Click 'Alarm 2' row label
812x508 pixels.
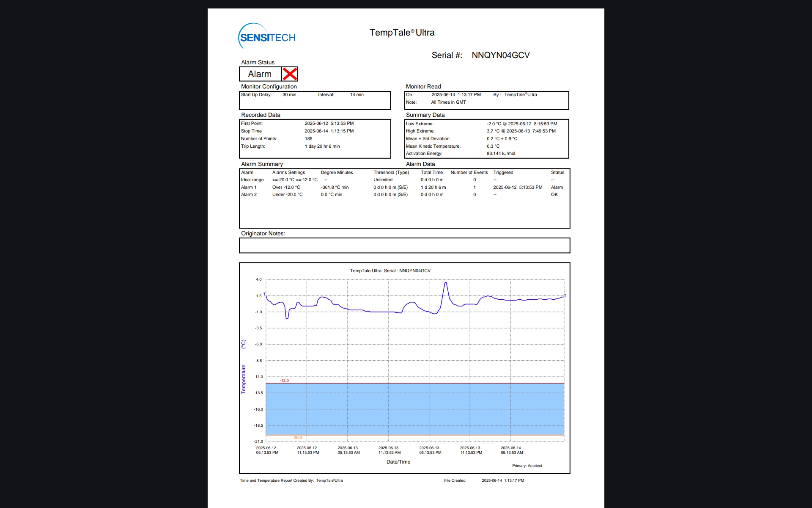point(249,195)
